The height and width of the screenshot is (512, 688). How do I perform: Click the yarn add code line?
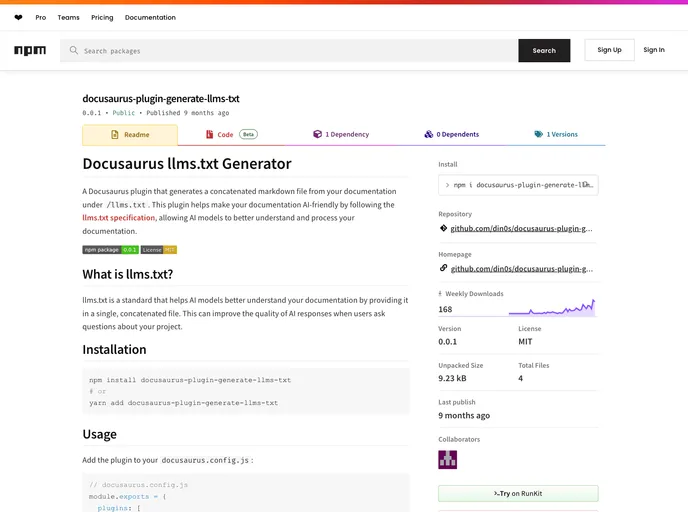pos(183,403)
